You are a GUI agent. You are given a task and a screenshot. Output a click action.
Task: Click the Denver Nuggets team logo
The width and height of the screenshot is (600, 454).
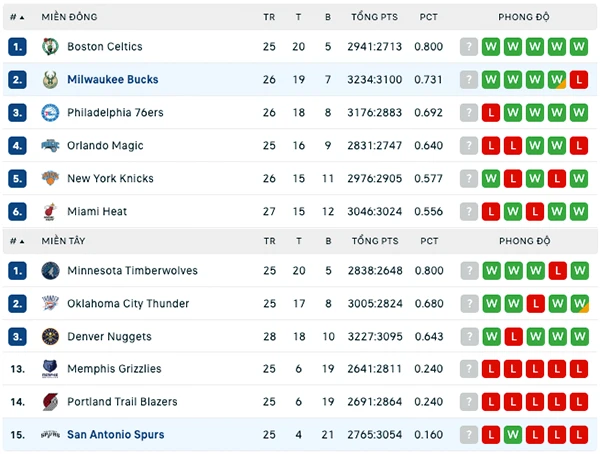click(50, 336)
